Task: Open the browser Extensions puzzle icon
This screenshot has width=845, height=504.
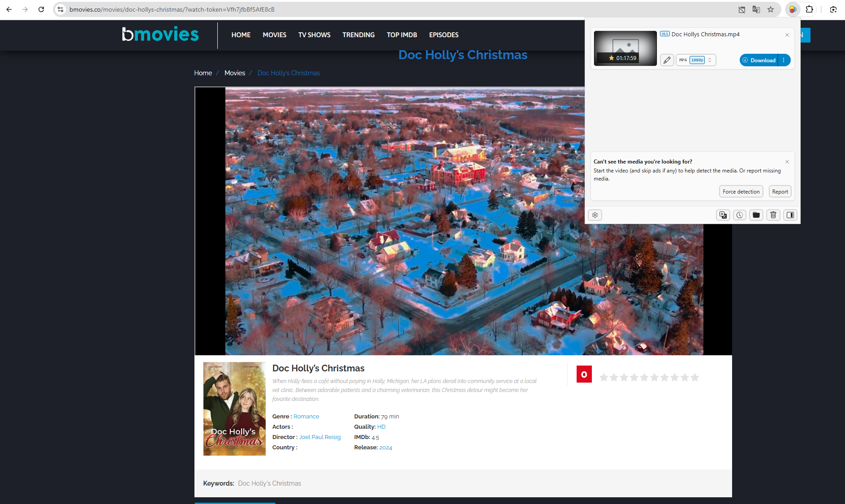Action: coord(809,9)
